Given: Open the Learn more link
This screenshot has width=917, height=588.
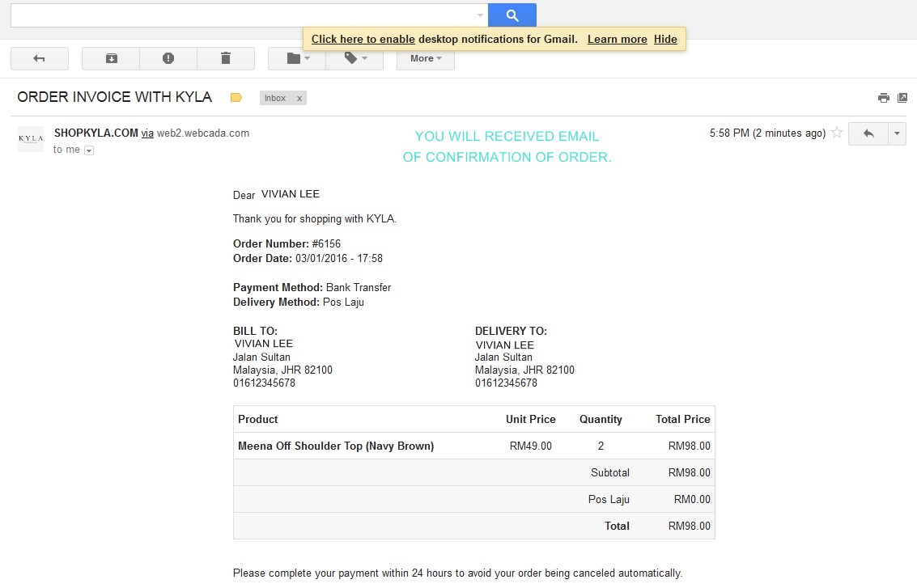Looking at the screenshot, I should [618, 39].
